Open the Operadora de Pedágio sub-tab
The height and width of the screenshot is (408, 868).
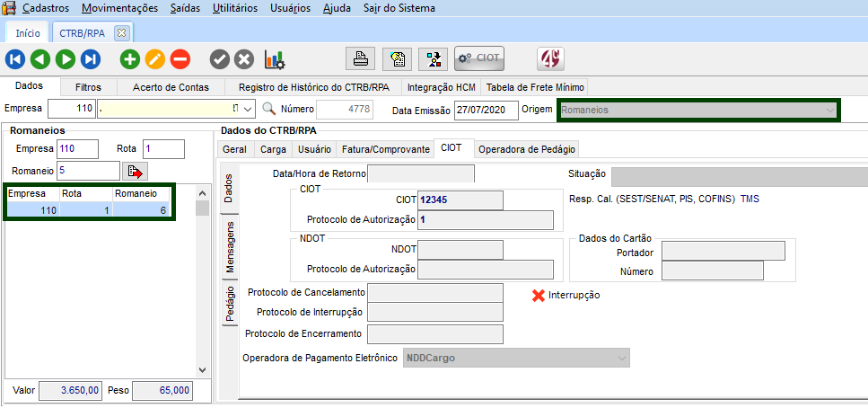click(526, 149)
